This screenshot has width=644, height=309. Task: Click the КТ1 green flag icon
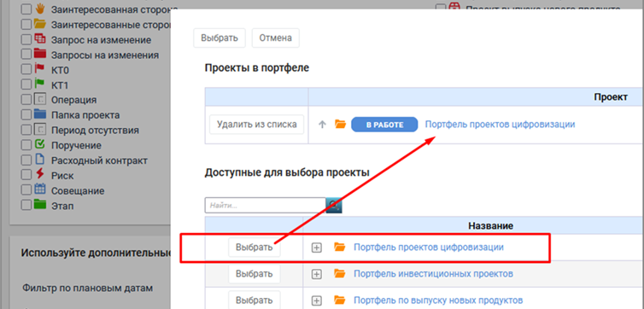[x=40, y=85]
